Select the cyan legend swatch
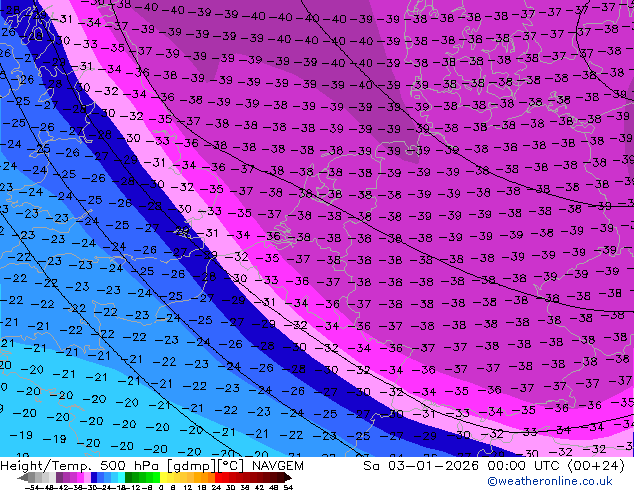 (122, 478)
